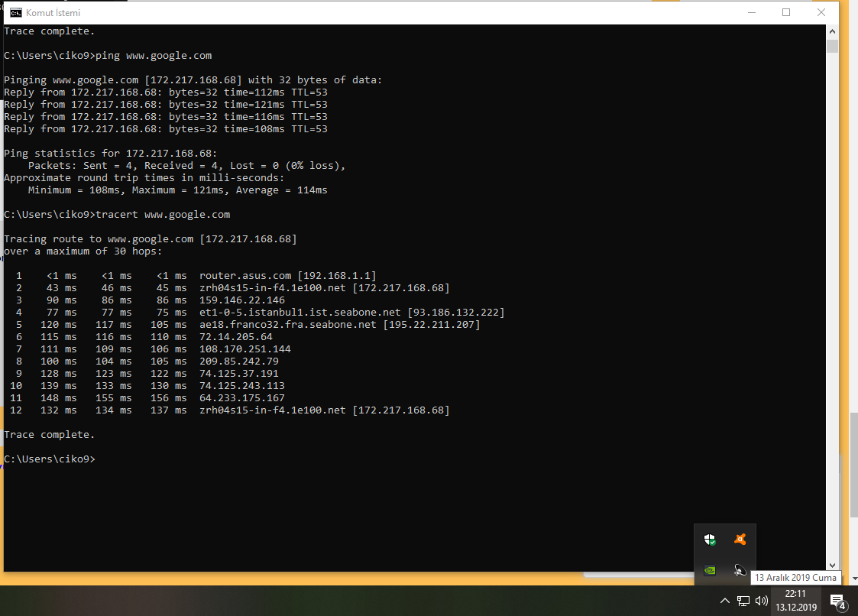Click the 'Packets: Sent = 4' statistics line

(187, 165)
